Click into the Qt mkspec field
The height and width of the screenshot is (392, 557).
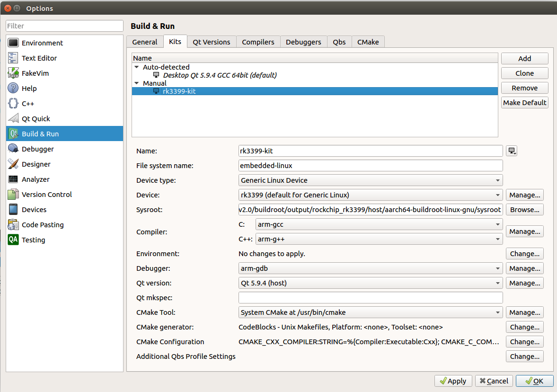coord(371,298)
